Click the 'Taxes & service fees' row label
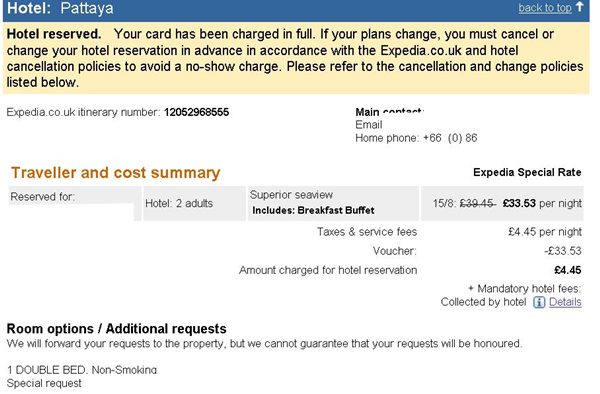Image resolution: width=600 pixels, height=394 pixels. (367, 232)
